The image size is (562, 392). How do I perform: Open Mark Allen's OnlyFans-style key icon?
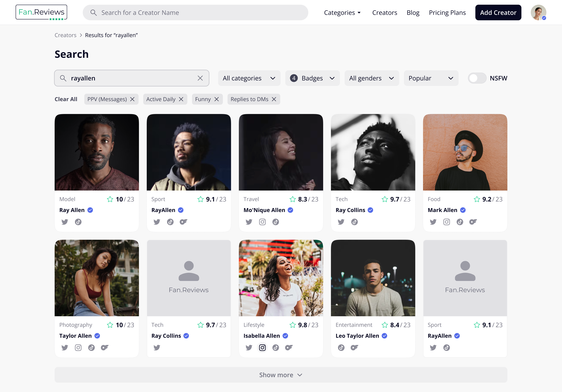473,222
